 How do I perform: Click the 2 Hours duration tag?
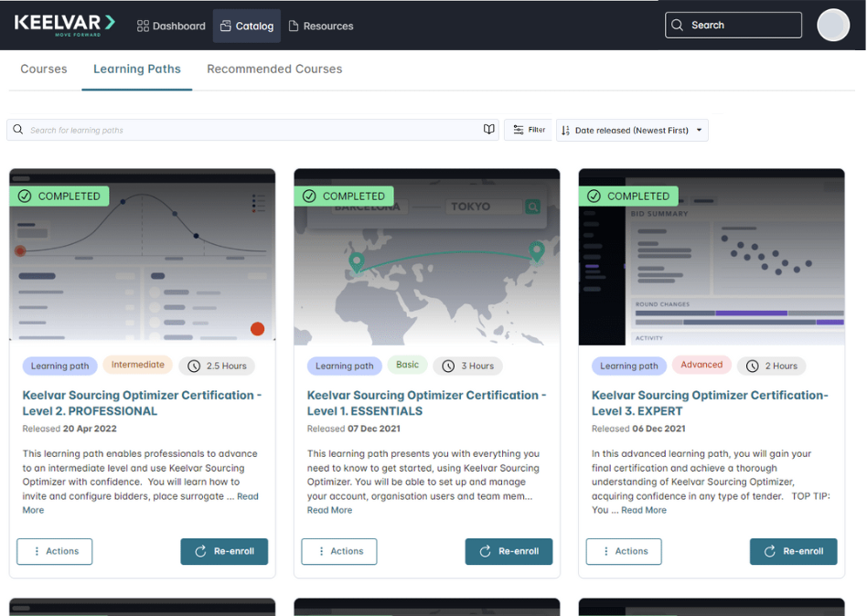click(x=772, y=366)
